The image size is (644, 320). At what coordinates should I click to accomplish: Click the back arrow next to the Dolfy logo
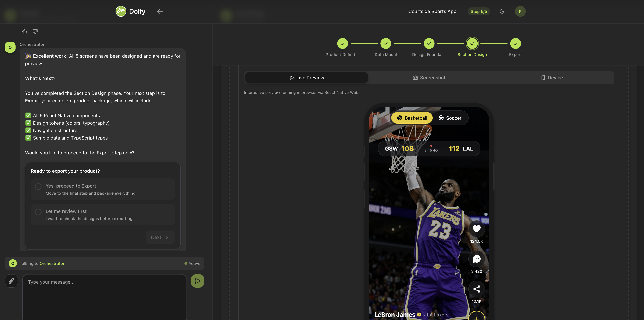[160, 11]
